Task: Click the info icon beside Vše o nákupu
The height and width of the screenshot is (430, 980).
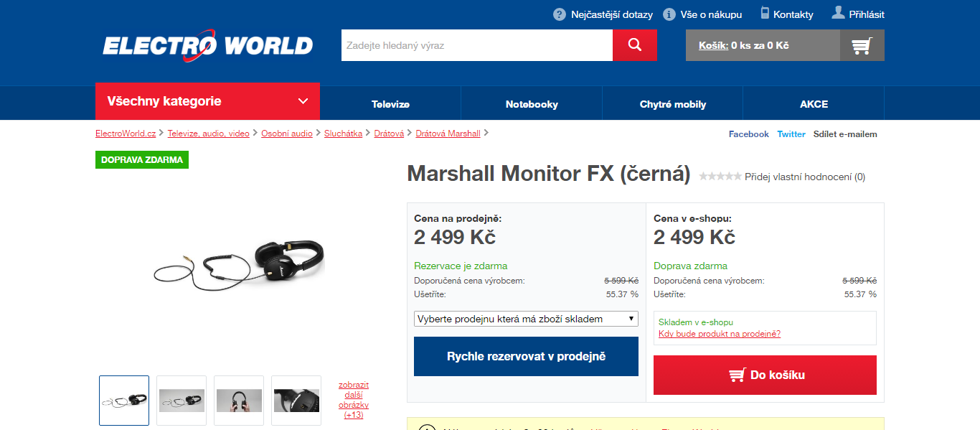Action: tap(669, 14)
